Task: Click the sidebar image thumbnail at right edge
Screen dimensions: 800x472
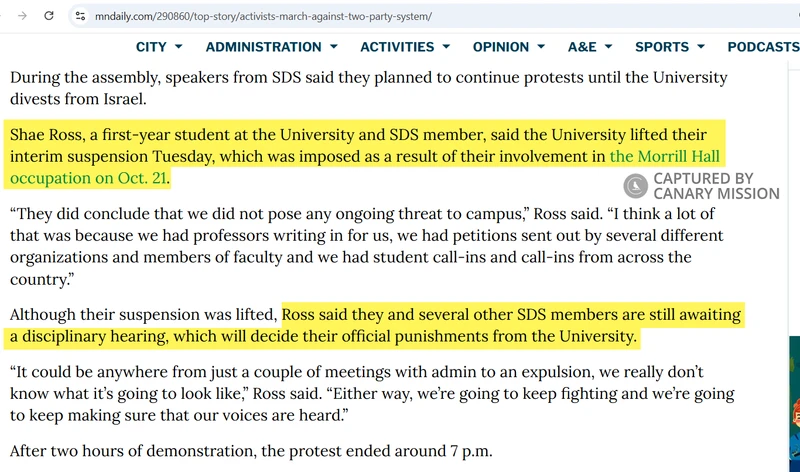Action: (x=794, y=403)
